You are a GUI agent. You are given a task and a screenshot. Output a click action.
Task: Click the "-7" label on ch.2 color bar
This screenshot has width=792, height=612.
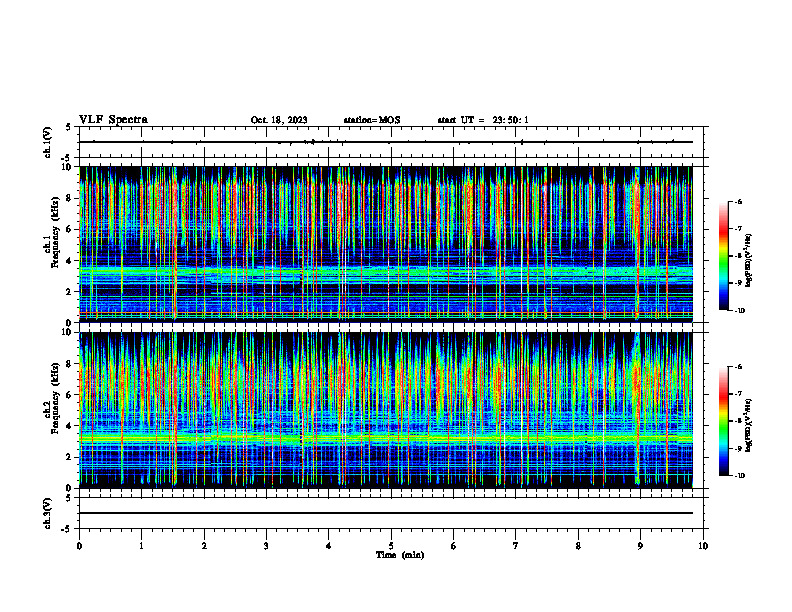coord(739,394)
